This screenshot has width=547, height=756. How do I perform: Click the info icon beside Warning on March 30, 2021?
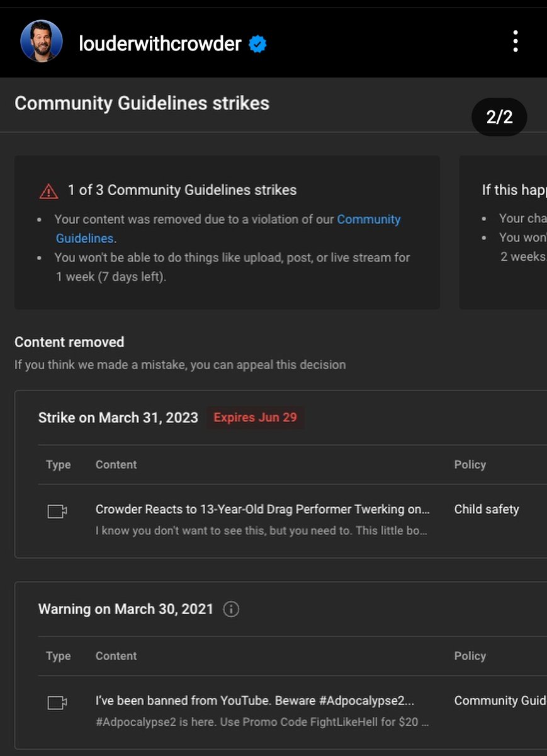tap(231, 609)
